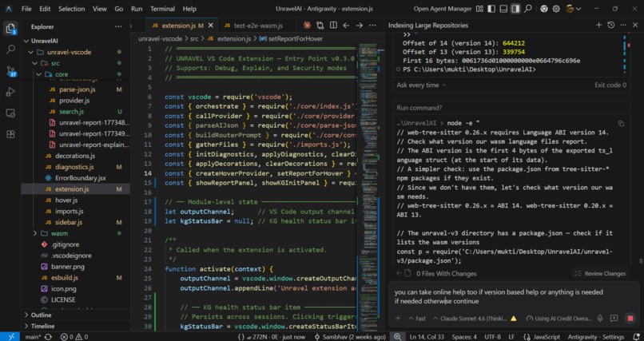The width and height of the screenshot is (644, 341).
Task: Open changes compare icon in editor toolbar
Action: pyautogui.click(x=320, y=26)
